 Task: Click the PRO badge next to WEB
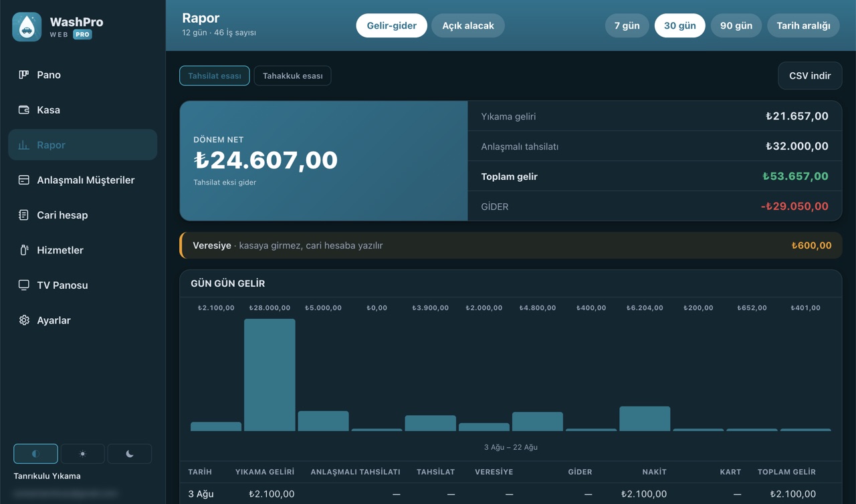point(82,35)
